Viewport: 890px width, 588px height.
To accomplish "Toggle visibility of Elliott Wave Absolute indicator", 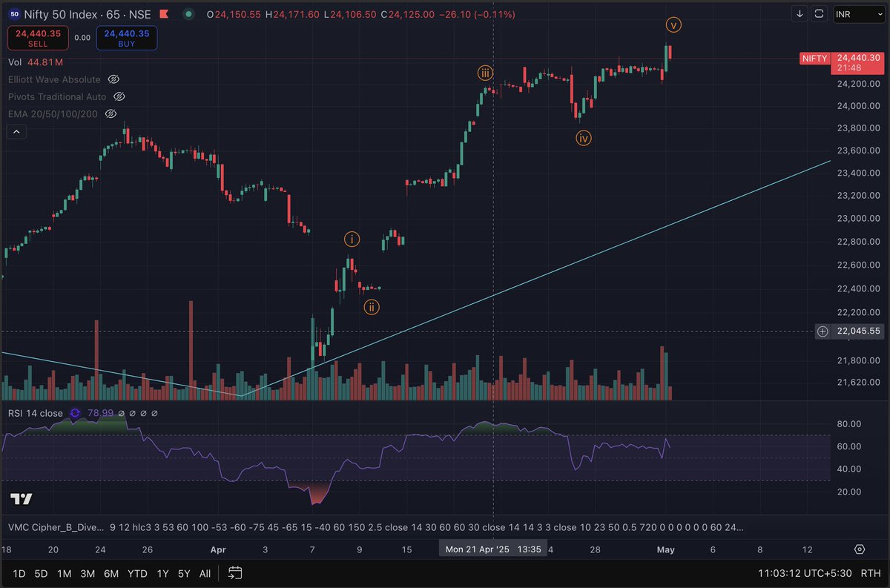I will coord(113,79).
